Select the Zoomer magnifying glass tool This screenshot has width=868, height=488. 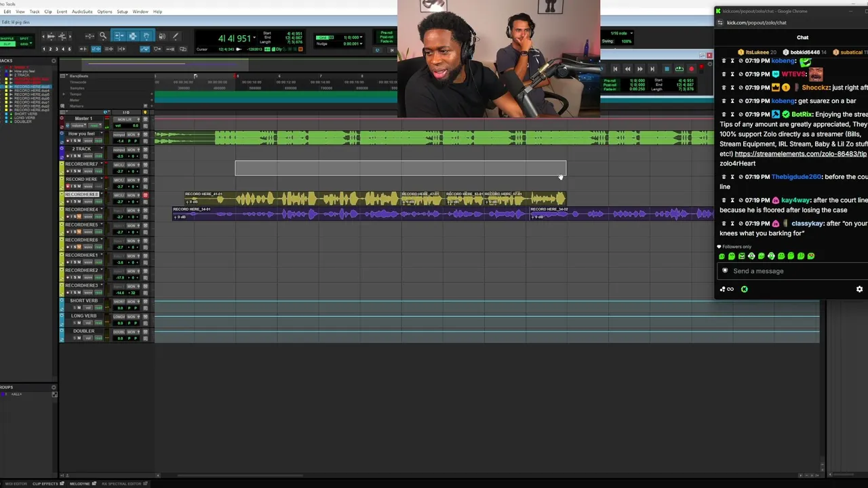tap(103, 36)
